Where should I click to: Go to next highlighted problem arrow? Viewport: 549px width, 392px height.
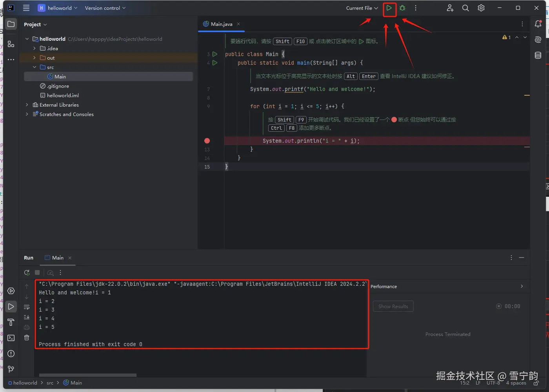tap(525, 37)
